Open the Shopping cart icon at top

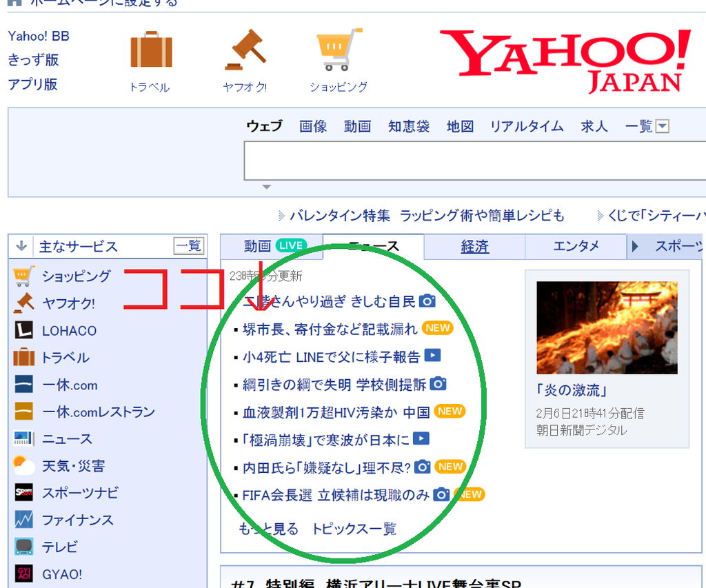tap(339, 50)
